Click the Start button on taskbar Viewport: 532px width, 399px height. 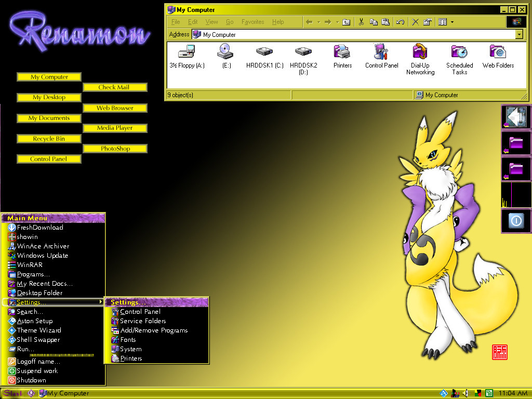tap(12, 393)
